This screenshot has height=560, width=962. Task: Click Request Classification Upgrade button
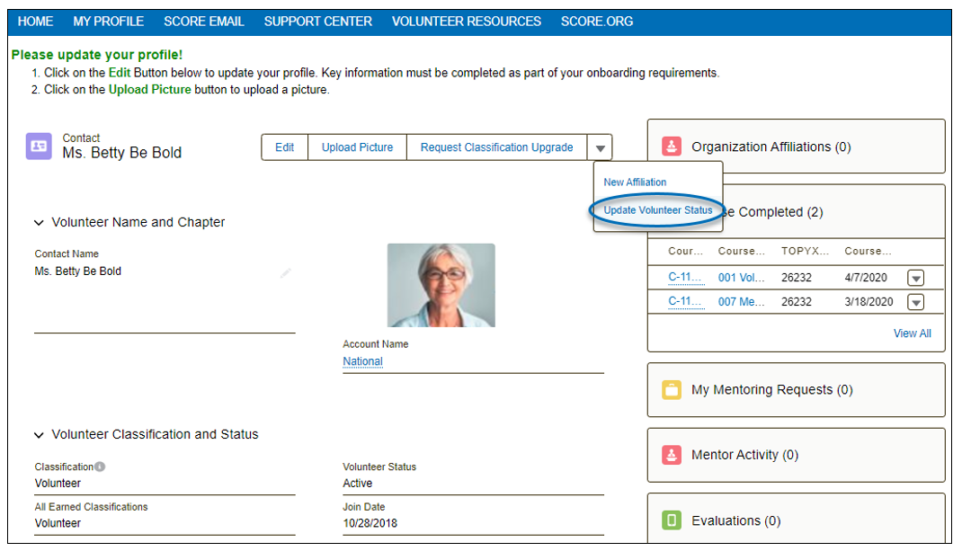coord(496,147)
